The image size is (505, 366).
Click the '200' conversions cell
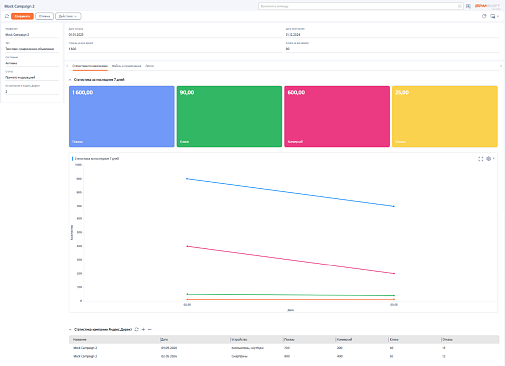click(x=339, y=348)
